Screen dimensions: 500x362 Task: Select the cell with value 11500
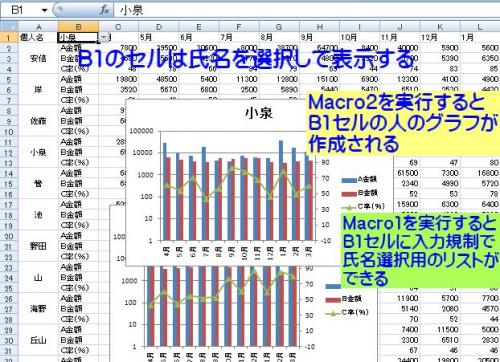click(440, 330)
